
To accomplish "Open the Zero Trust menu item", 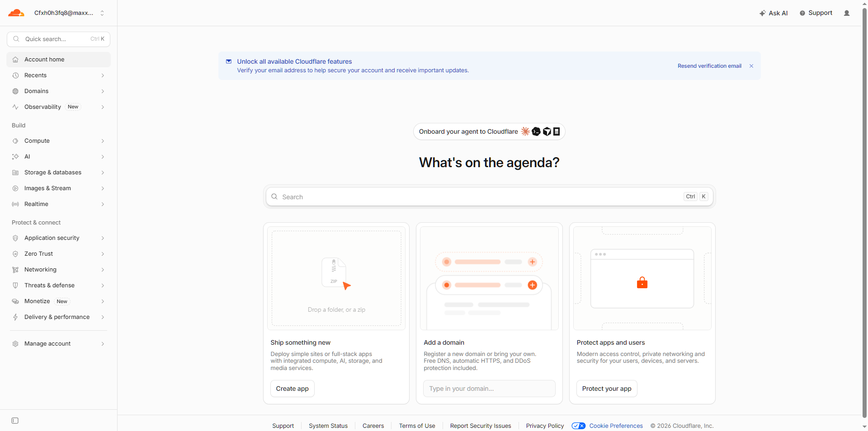I will coord(59,254).
